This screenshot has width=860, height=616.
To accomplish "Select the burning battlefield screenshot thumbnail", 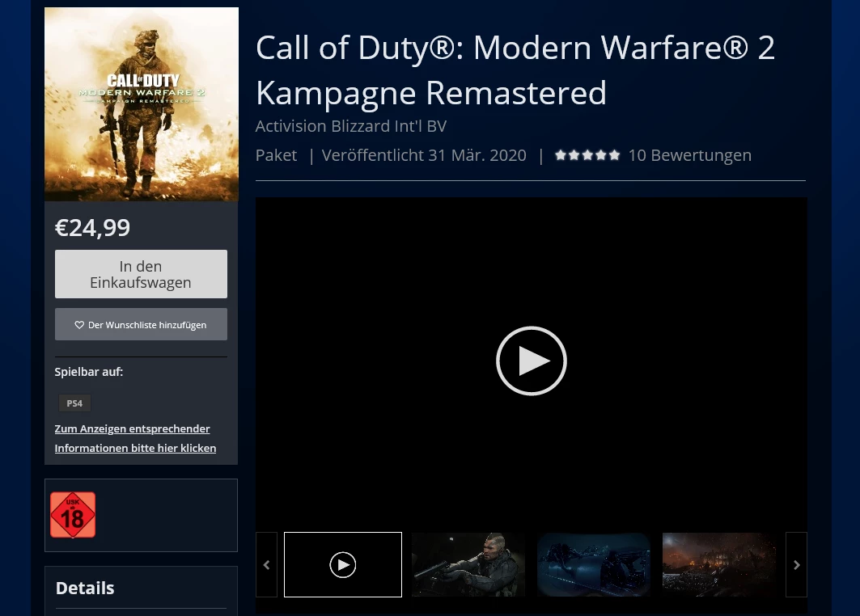I will [718, 564].
